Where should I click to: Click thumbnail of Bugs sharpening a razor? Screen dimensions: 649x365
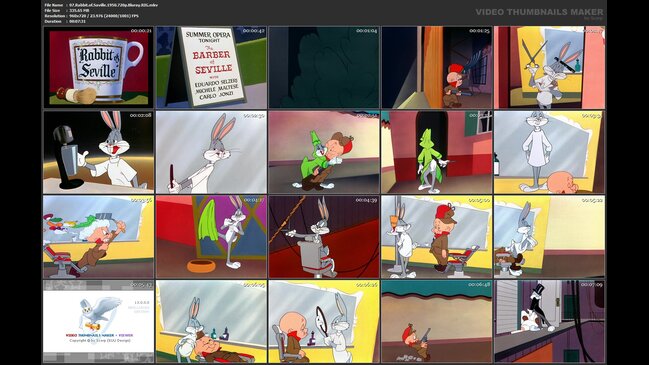(211, 152)
